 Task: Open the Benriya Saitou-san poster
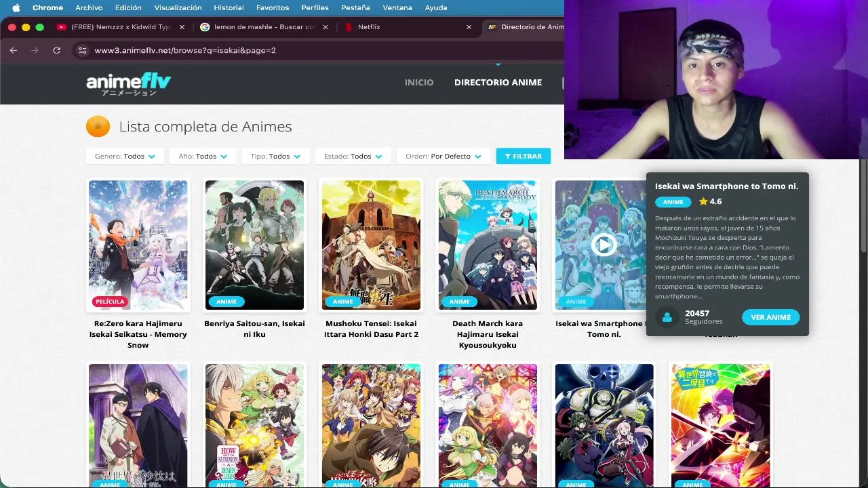[x=254, y=245]
